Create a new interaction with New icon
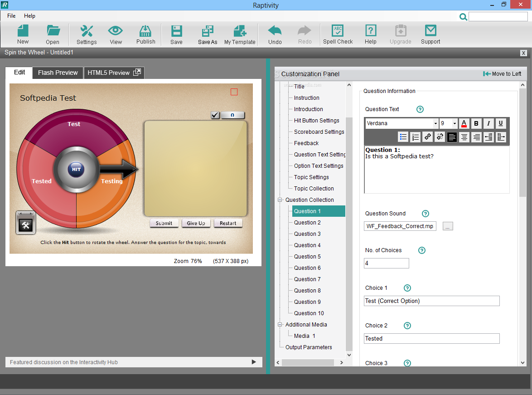532x395 pixels. pos(23,34)
